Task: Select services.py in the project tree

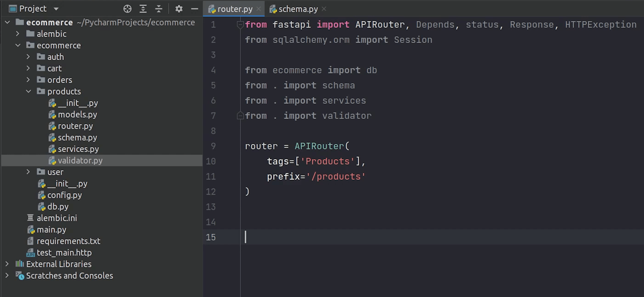Action: click(78, 149)
